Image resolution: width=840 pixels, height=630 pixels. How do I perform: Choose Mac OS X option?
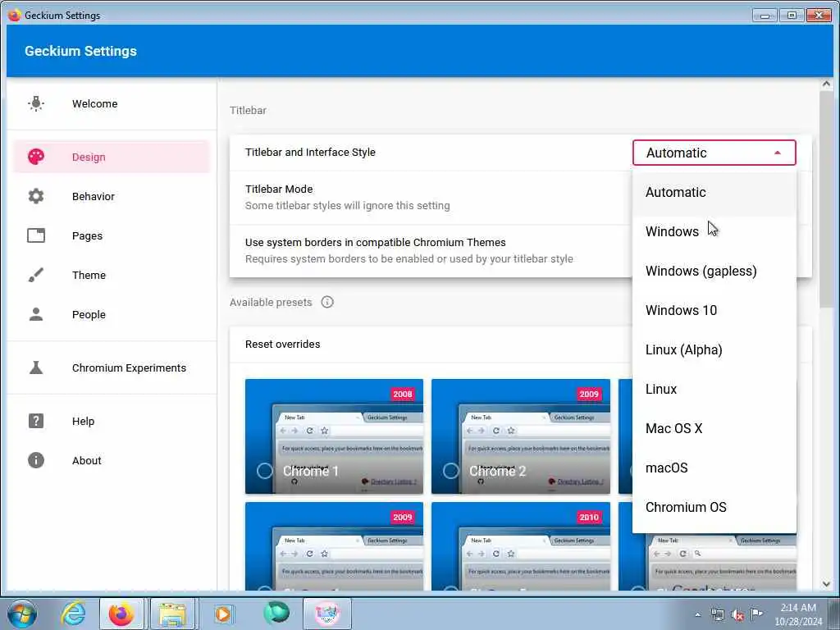point(714,428)
